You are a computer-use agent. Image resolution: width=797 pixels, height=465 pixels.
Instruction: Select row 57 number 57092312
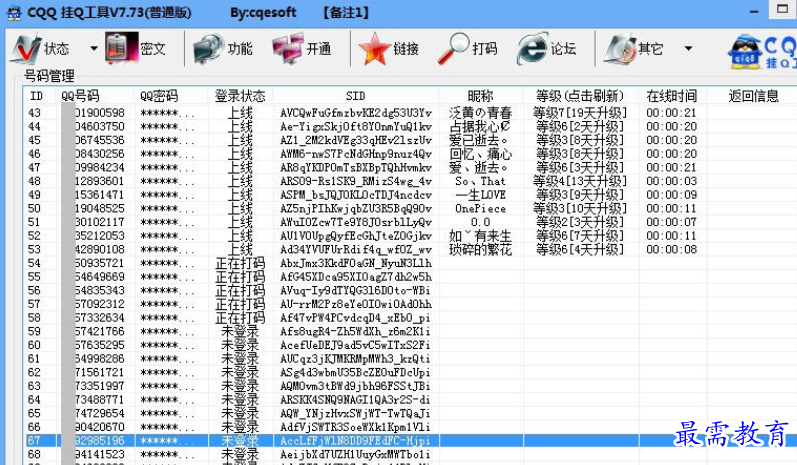click(100, 304)
